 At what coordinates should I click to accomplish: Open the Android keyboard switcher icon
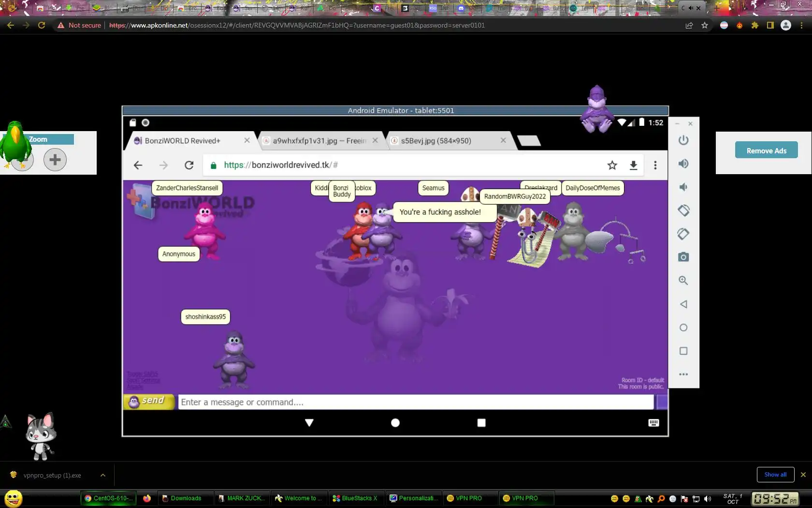click(653, 423)
